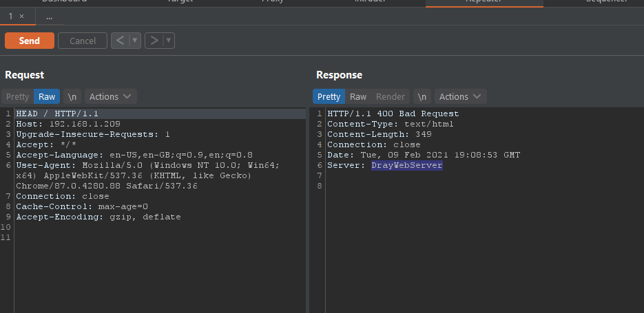Go forward to next request in history
The width and height of the screenshot is (644, 313).
tap(154, 41)
